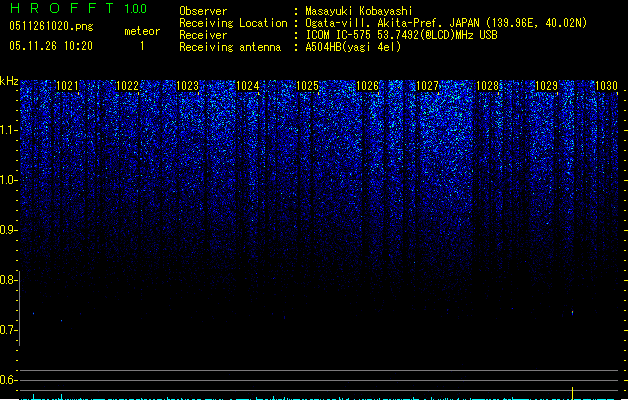Image resolution: width=629 pixels, height=400 pixels.
Task: Click the 1022 time marker
Action: [127, 86]
